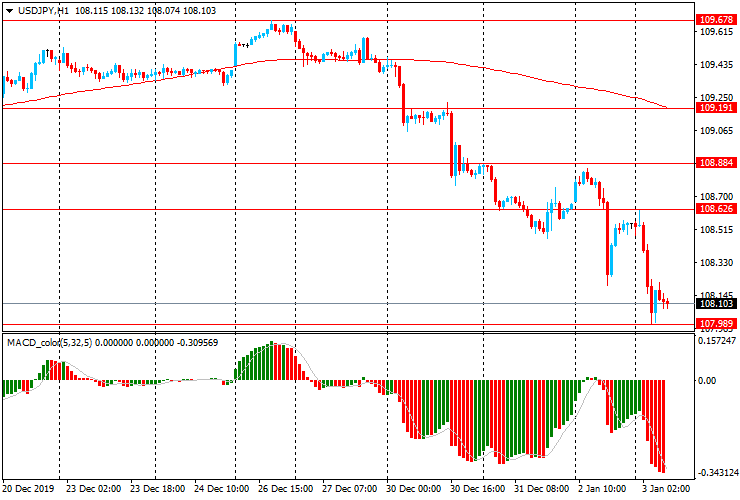Click the 3 Jan 02:00 time label
740x500 pixels.
click(x=663, y=489)
